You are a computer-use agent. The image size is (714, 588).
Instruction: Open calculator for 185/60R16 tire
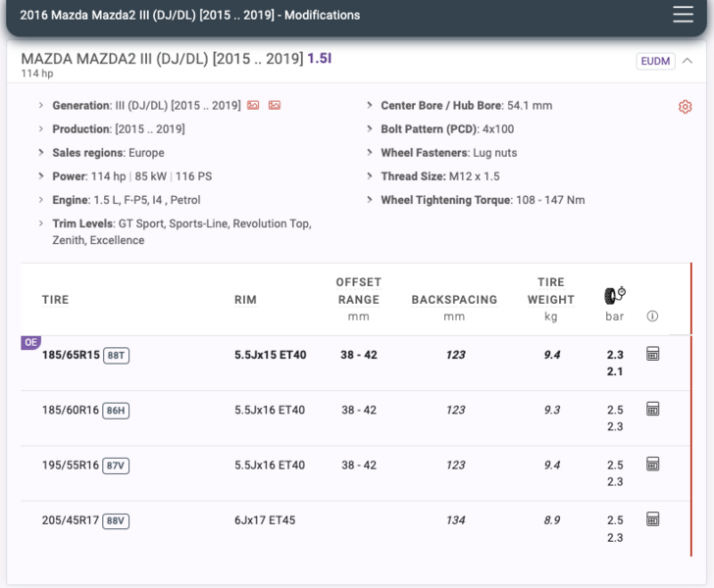652,409
